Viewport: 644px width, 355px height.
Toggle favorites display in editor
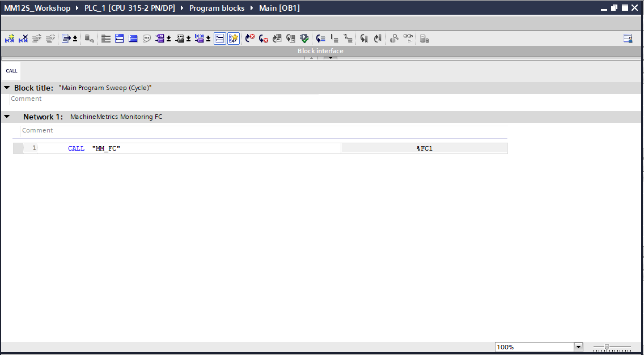(234, 39)
